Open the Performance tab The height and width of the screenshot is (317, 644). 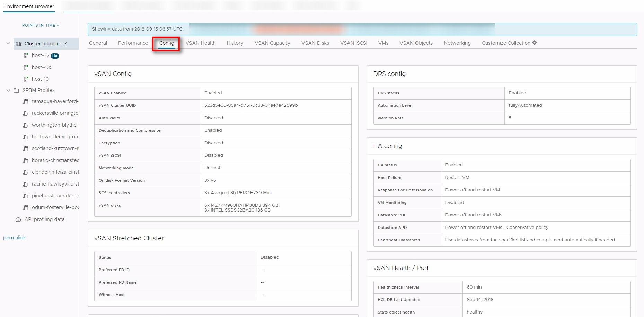tap(133, 43)
